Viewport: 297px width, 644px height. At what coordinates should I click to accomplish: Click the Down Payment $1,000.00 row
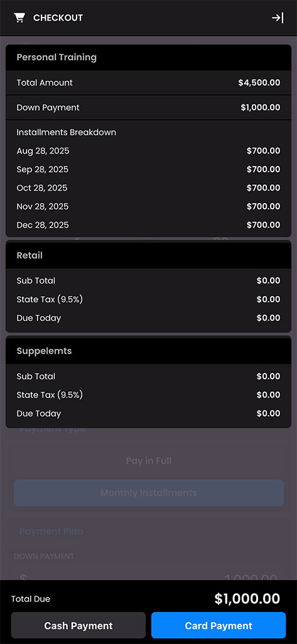pos(148,108)
